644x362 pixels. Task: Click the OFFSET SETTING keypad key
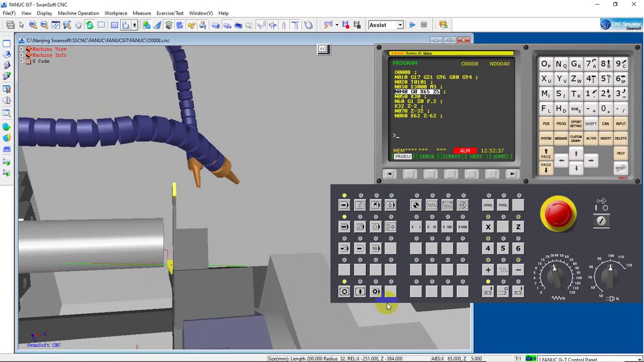576,124
